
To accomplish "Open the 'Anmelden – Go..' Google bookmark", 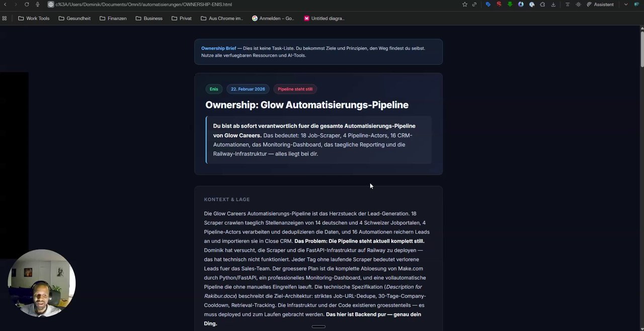I will tap(273, 18).
